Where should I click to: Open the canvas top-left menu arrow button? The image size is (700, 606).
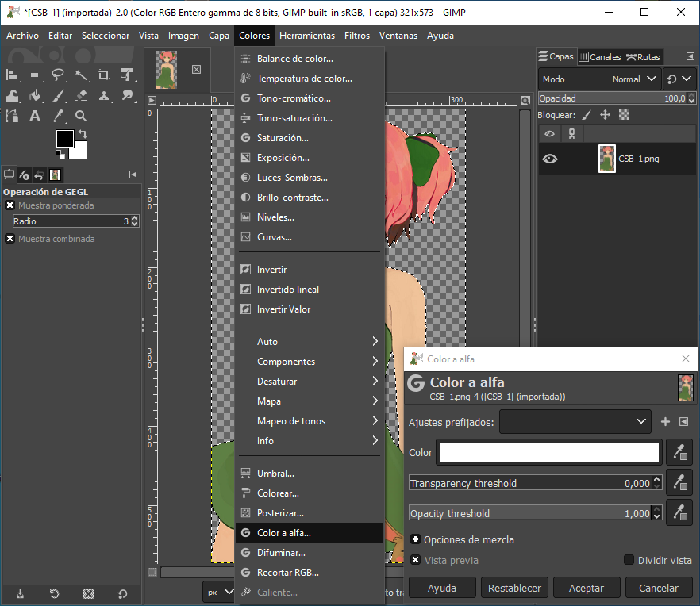pyautogui.click(x=152, y=101)
